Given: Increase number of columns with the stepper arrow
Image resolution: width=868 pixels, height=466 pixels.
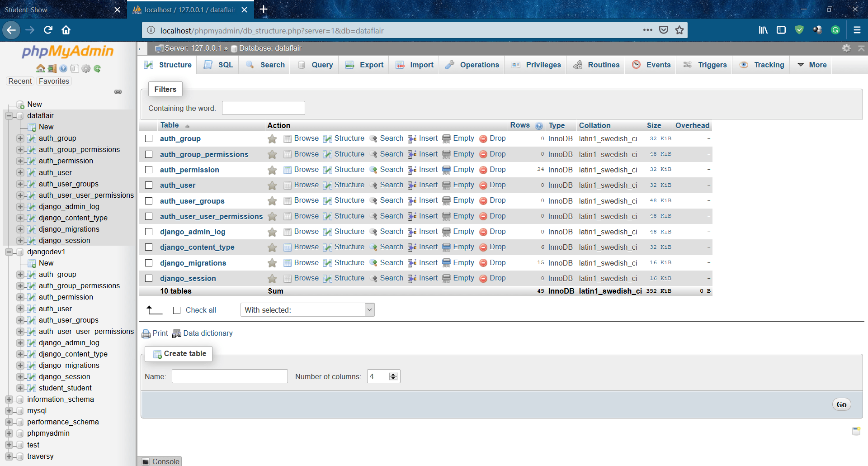Looking at the screenshot, I should [393, 373].
